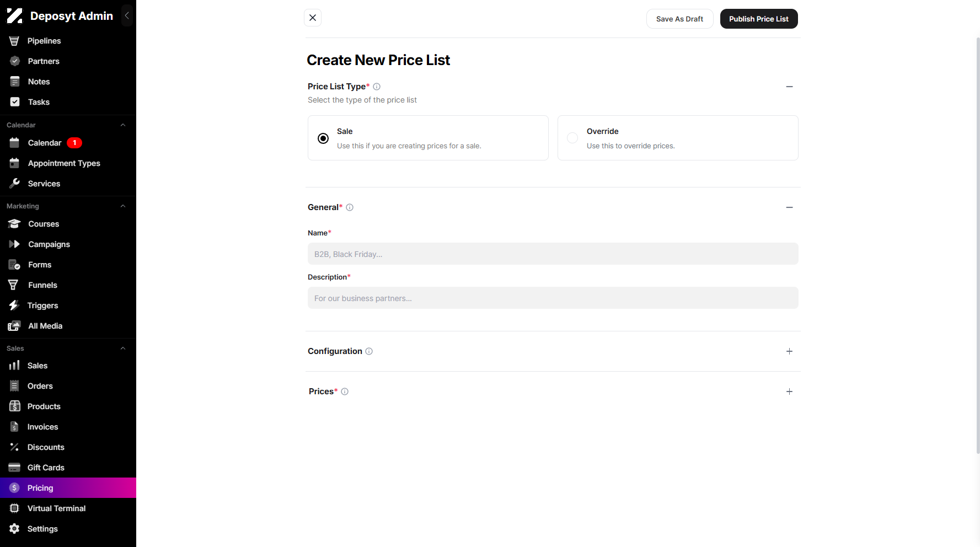The height and width of the screenshot is (547, 980).
Task: Click the info icon next to General
Action: tap(350, 207)
